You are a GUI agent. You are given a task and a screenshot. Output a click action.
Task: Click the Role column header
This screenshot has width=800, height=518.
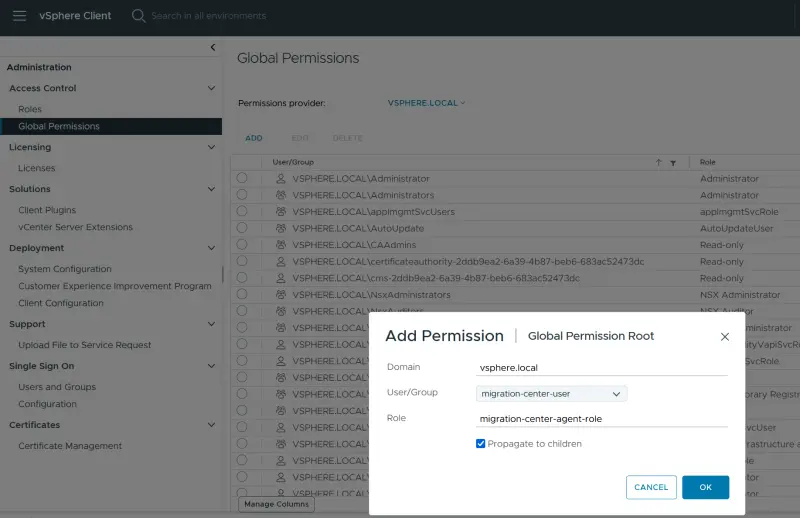tap(708, 162)
